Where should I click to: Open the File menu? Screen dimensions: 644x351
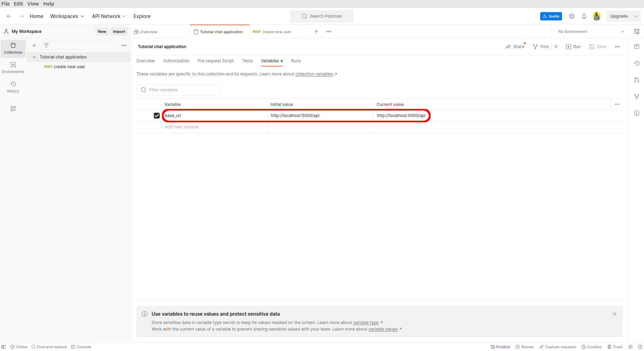click(6, 4)
